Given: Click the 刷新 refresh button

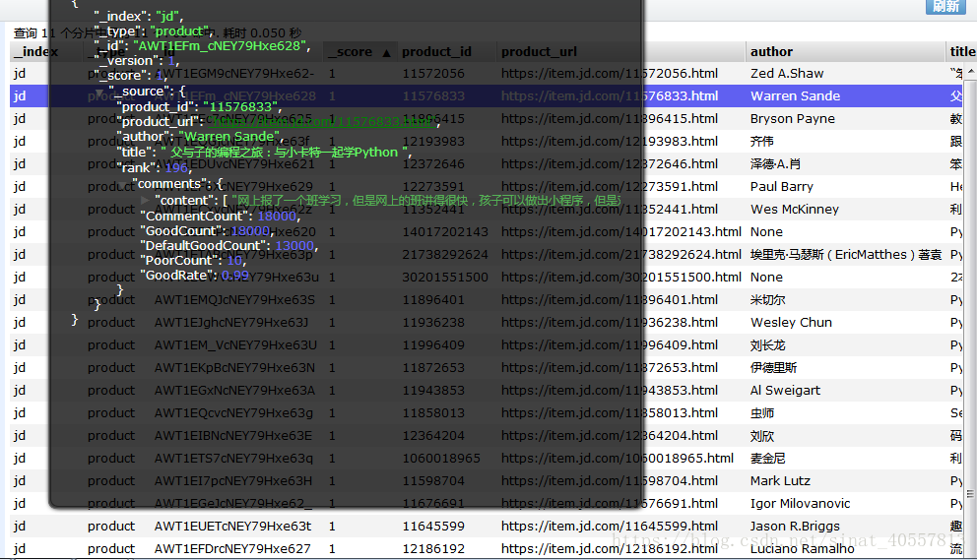Looking at the screenshot, I should click(x=945, y=6).
